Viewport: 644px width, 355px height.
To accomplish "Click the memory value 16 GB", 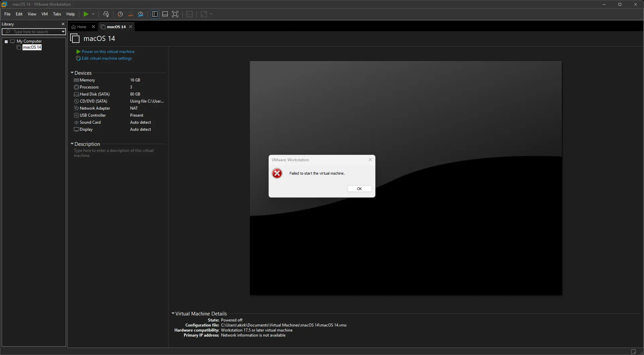I will click(x=135, y=80).
